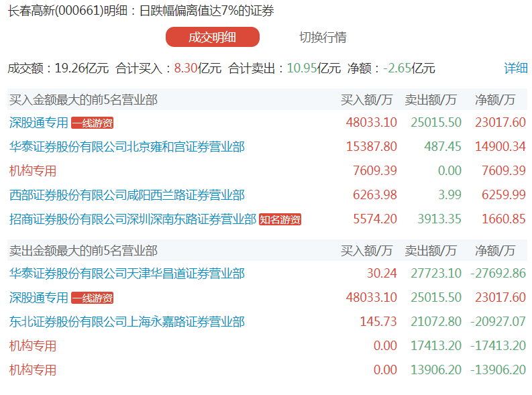532x395 pixels.
Task: Click the net amount -20927.07
Action: (498, 321)
